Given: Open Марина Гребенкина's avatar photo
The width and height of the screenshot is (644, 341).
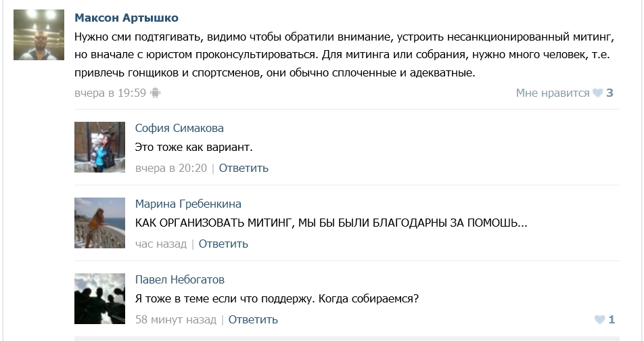Looking at the screenshot, I should pos(100,223).
